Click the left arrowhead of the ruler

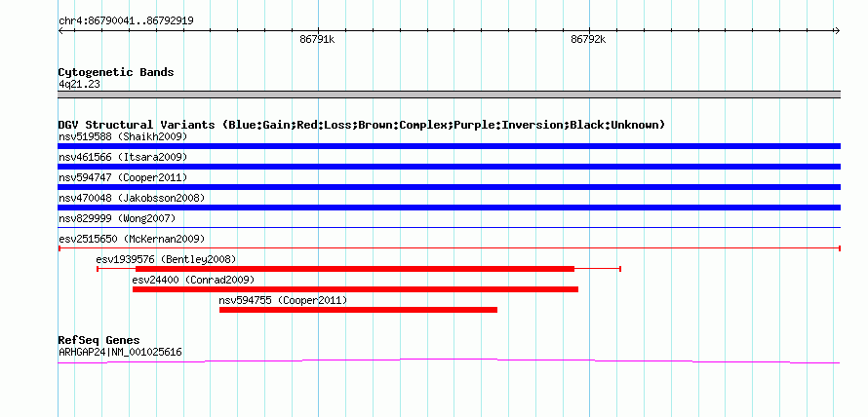(60, 31)
